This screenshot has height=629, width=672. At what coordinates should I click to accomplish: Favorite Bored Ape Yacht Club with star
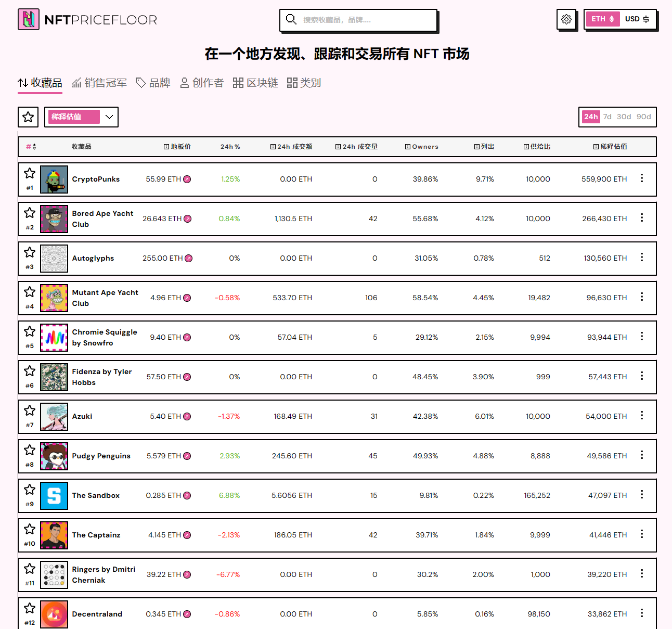coord(30,213)
